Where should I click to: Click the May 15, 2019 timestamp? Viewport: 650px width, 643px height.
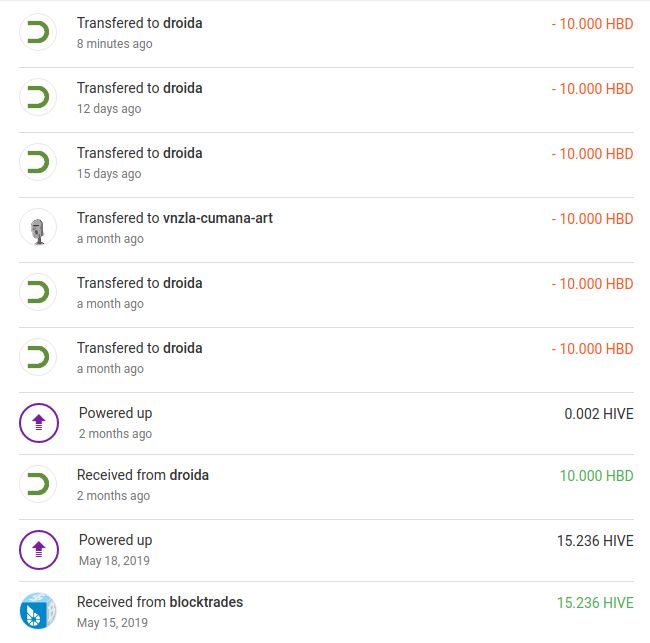point(112,623)
